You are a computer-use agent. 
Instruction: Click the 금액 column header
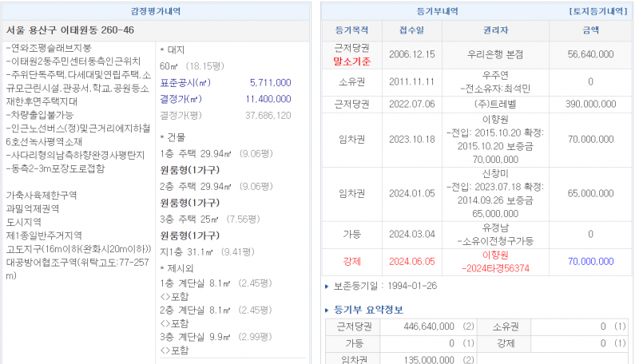(x=589, y=30)
